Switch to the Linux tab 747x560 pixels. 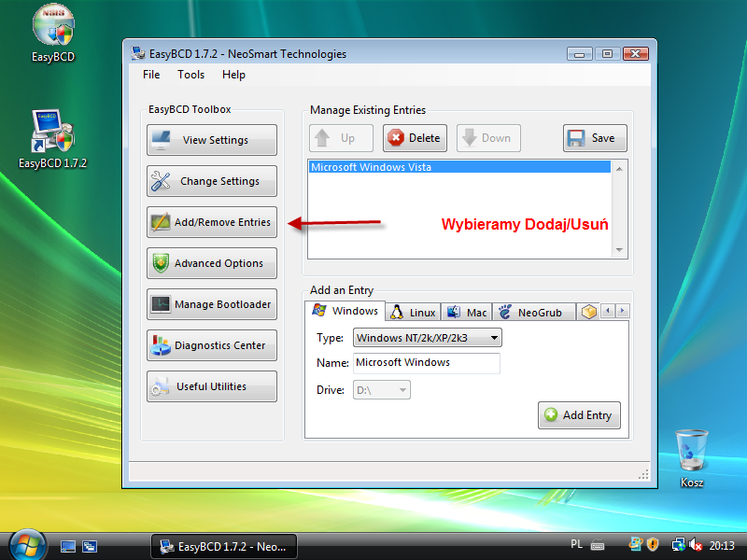(413, 313)
